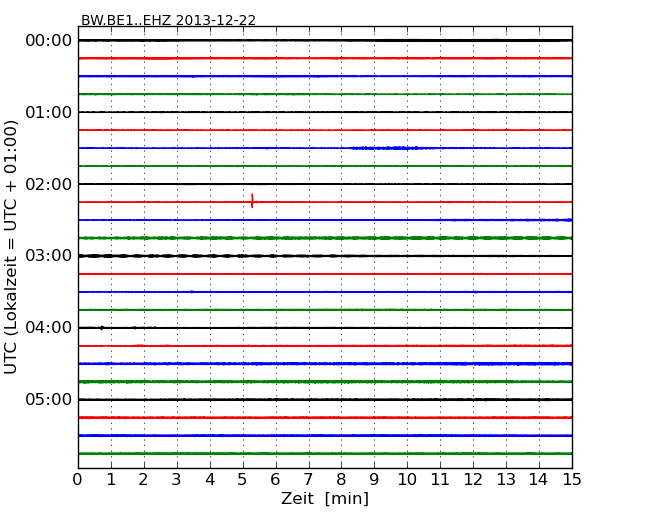Click the 02:00 time label
Image resolution: width=650 pixels, height=520 pixels.
click(49, 184)
